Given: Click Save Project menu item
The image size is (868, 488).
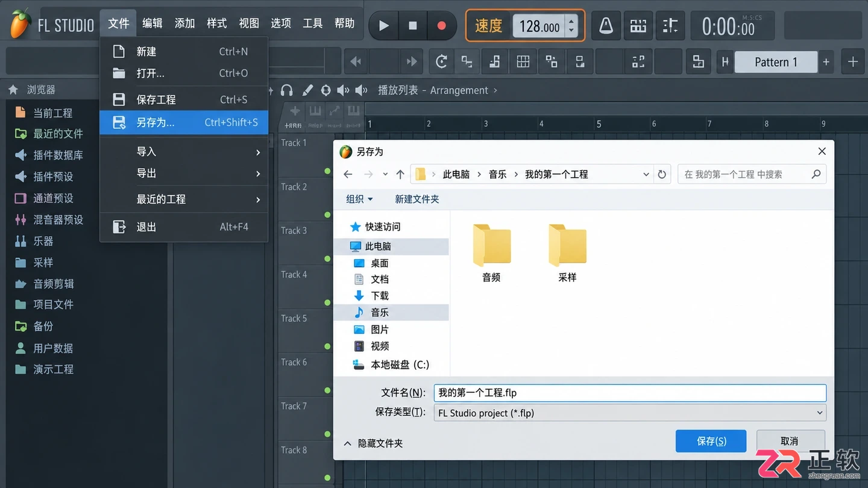Looking at the screenshot, I should click(184, 99).
